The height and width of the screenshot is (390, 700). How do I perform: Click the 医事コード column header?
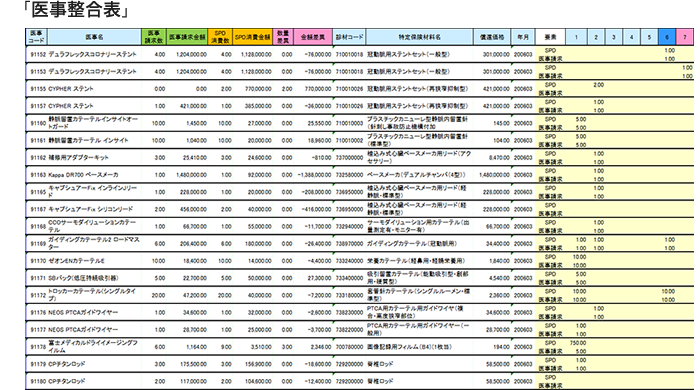coord(37,37)
